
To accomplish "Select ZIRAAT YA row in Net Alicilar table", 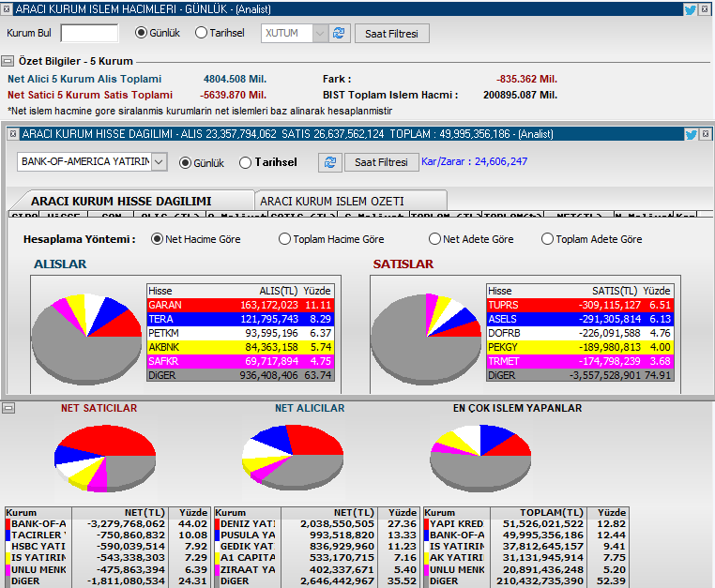I will [316, 569].
